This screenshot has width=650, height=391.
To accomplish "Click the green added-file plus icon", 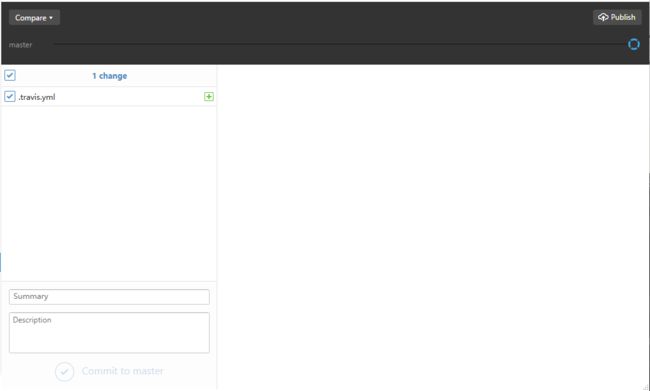I will 209,97.
